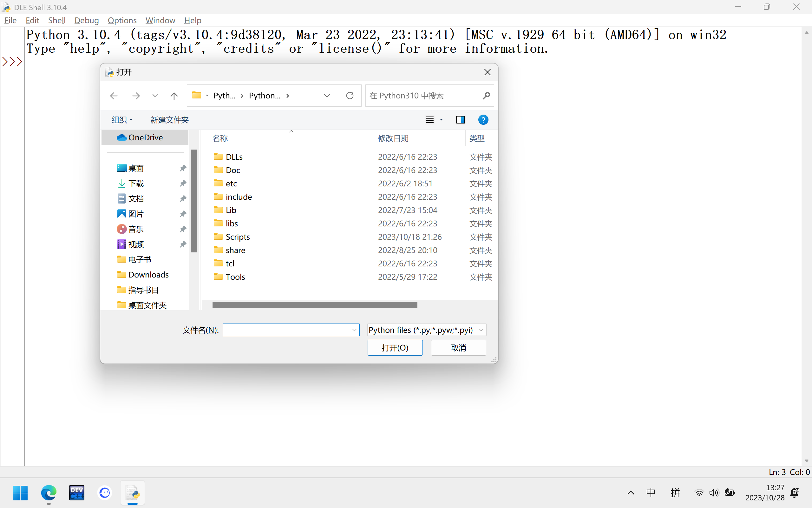Screen dimensions: 812x508
Task: Open the Edit menu in IDLE
Action: [x=32, y=20]
